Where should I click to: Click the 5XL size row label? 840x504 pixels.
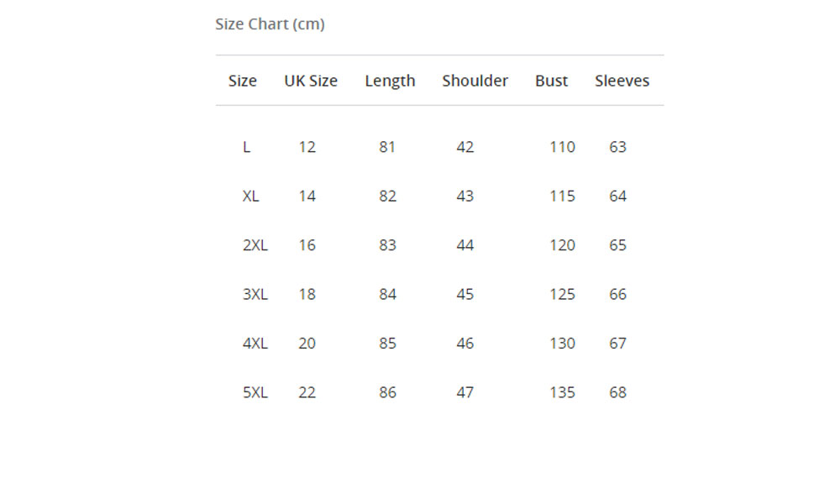[255, 392]
